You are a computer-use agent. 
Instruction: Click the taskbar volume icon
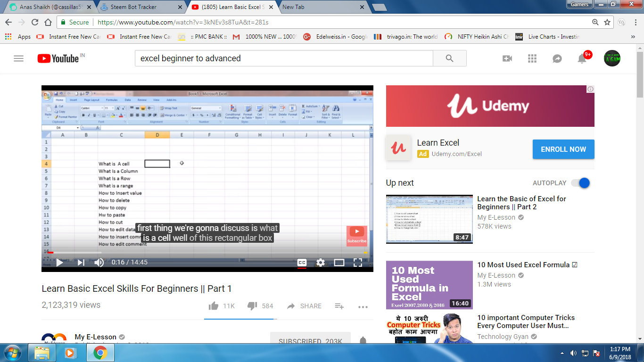tap(573, 353)
